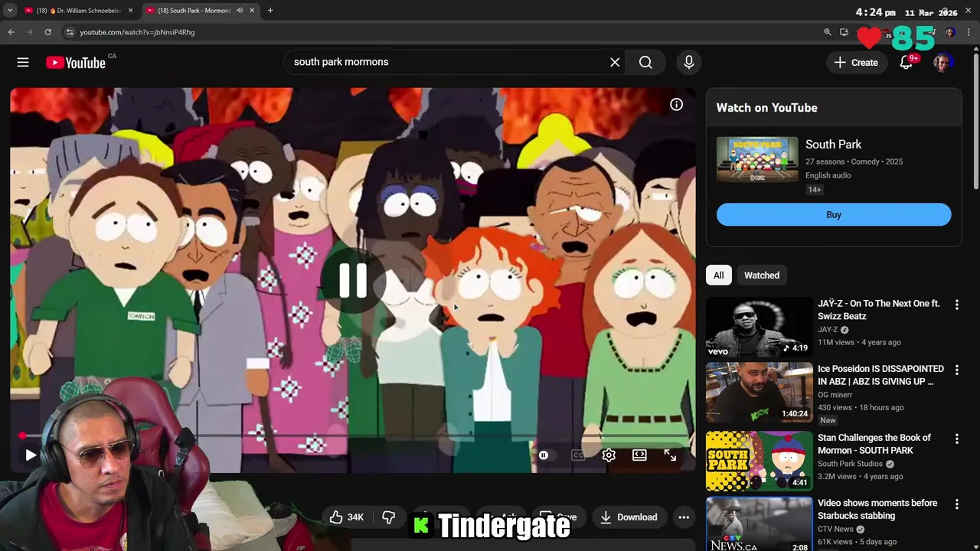The width and height of the screenshot is (980, 551).
Task: Click the CTV News channel name
Action: pyautogui.click(x=835, y=530)
